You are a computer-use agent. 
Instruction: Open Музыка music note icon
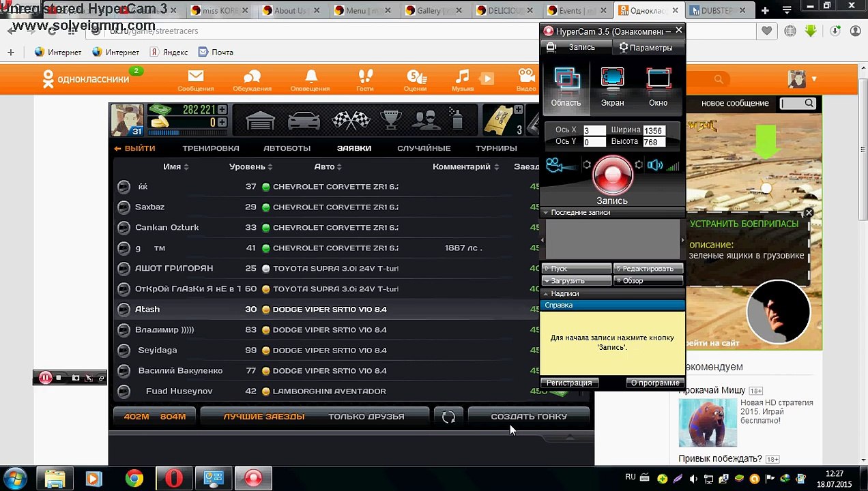463,80
